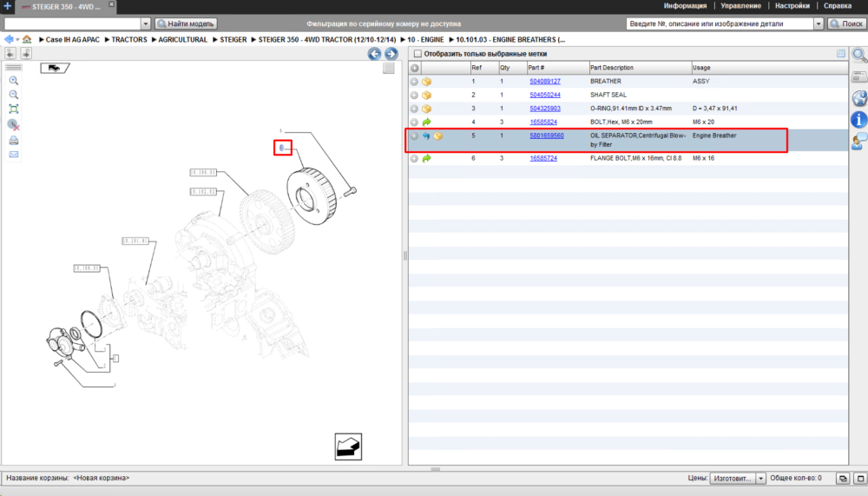This screenshot has height=496, width=868.
Task: Open part number 504089127 link
Action: pyautogui.click(x=545, y=82)
